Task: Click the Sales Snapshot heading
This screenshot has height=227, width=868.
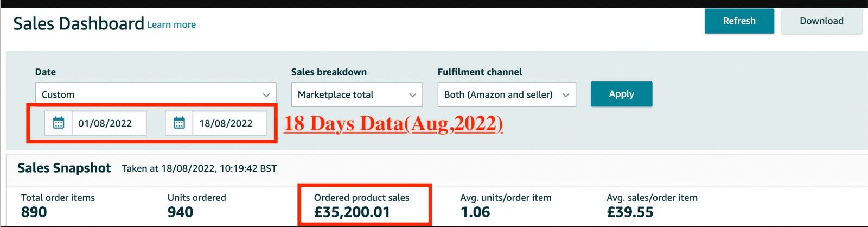Action: coord(64,168)
